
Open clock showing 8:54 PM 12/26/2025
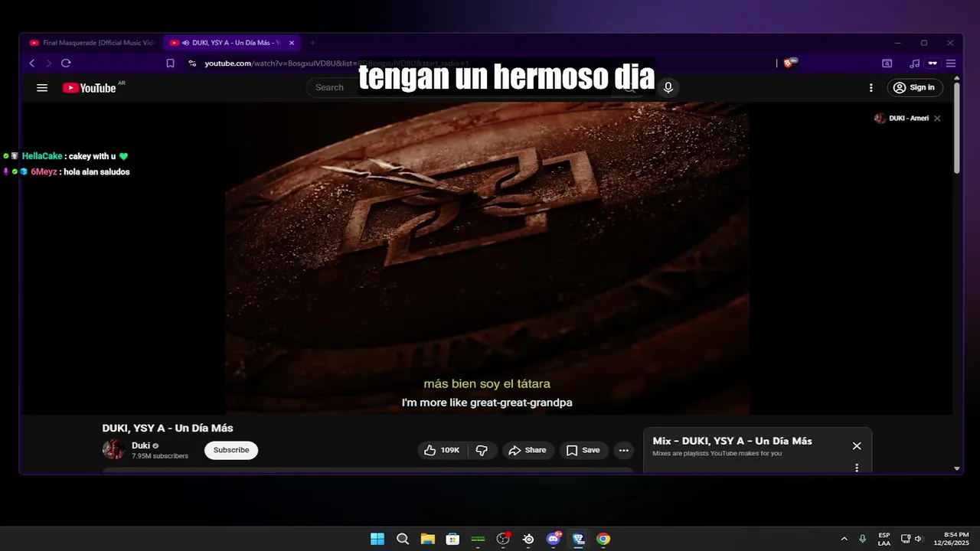(x=951, y=539)
